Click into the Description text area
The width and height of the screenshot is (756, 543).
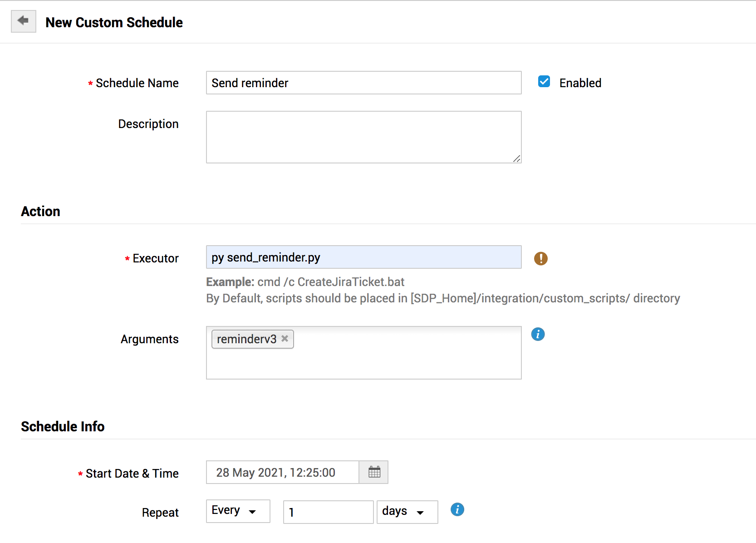(363, 137)
